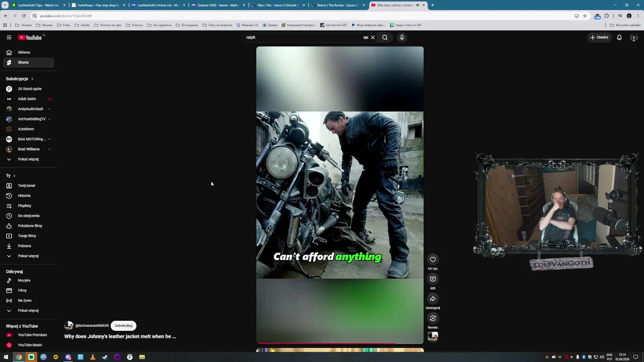Go to the YouTube logo home
This screenshot has width=644, height=362.
pos(30,38)
